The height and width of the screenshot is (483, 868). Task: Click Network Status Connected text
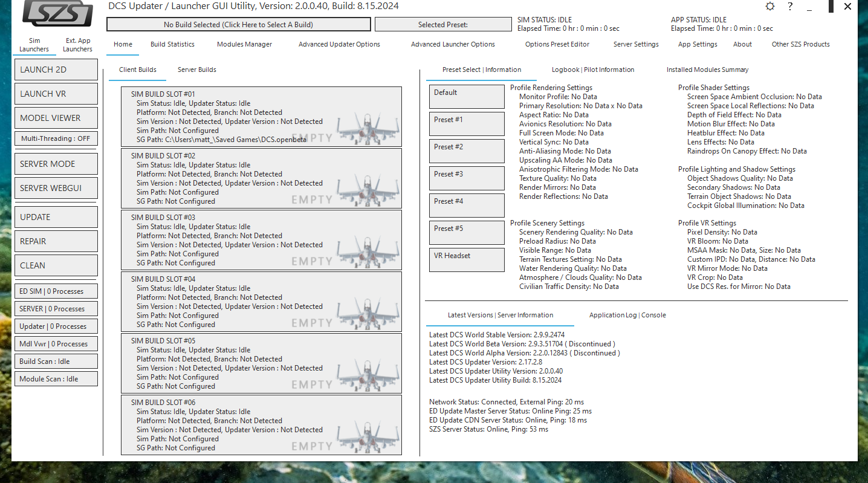[x=507, y=402]
